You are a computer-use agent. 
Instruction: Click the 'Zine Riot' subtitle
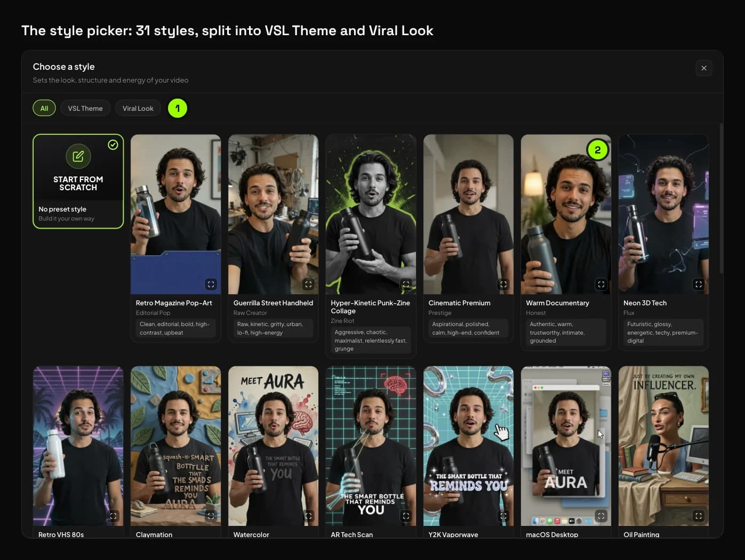click(x=342, y=321)
